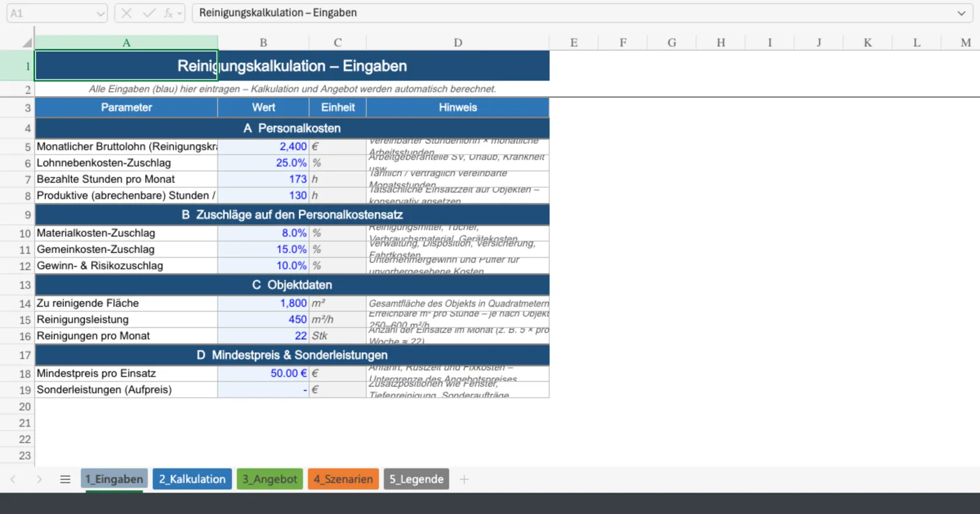The image size is (980, 514).
Task: Select the title cell Reinigungskalkulation – Eingaben
Action: pos(292,65)
